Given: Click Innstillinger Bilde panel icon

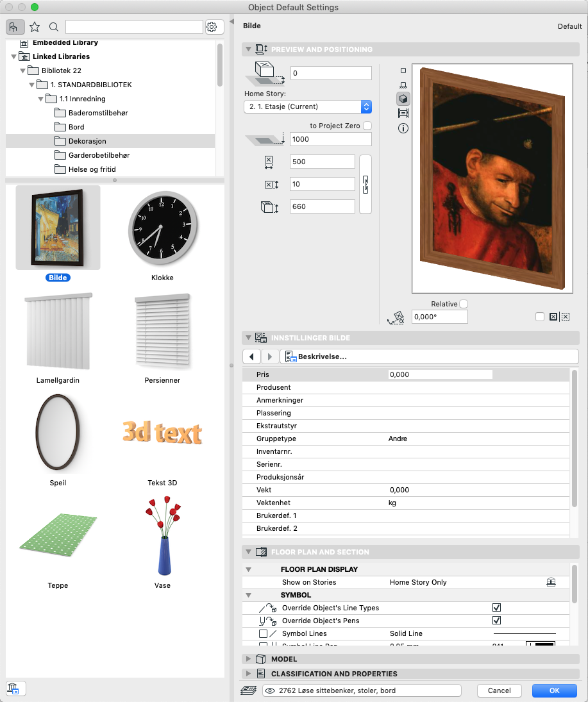Looking at the screenshot, I should click(261, 338).
